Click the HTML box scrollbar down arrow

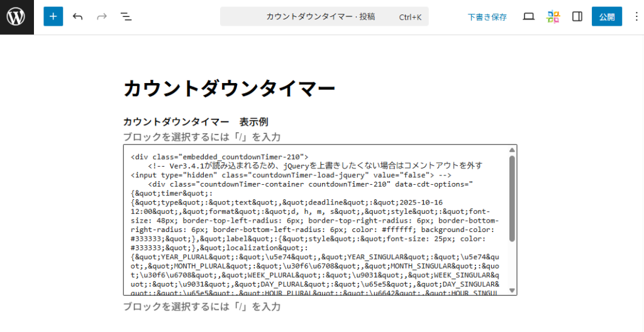tap(512, 290)
